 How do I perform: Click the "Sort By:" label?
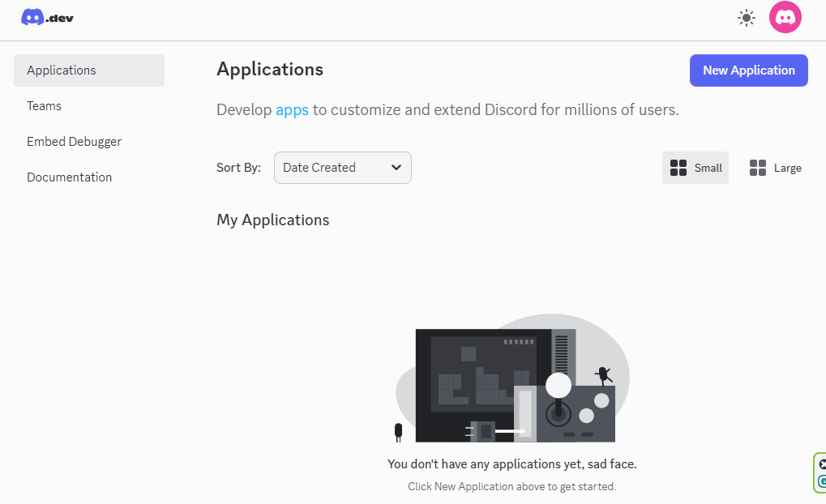238,168
